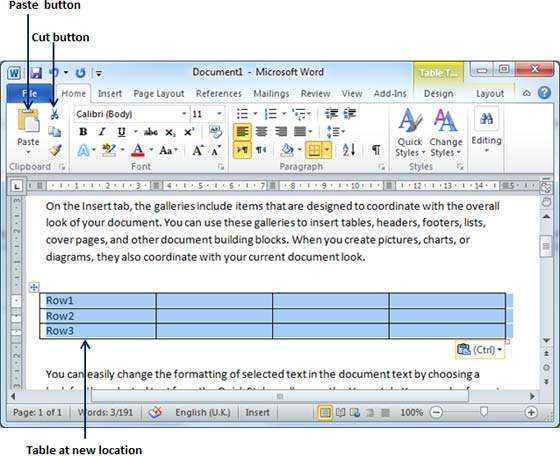Click the table move handle icon
This screenshot has height=456, width=560.
pyautogui.click(x=34, y=287)
